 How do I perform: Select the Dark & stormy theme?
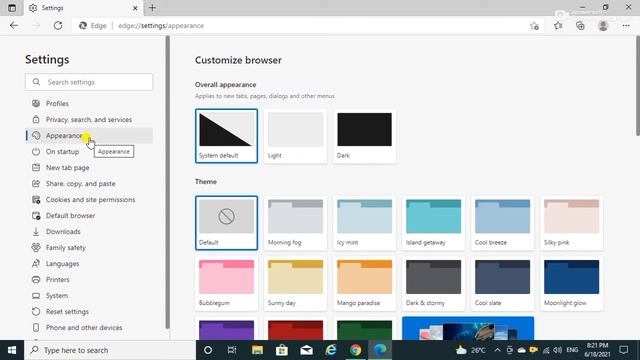pyautogui.click(x=433, y=283)
